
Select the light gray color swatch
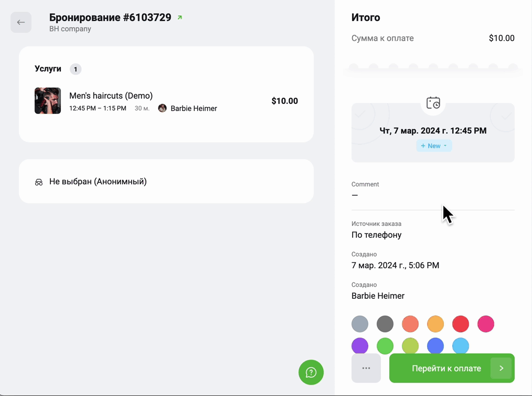pos(360,324)
